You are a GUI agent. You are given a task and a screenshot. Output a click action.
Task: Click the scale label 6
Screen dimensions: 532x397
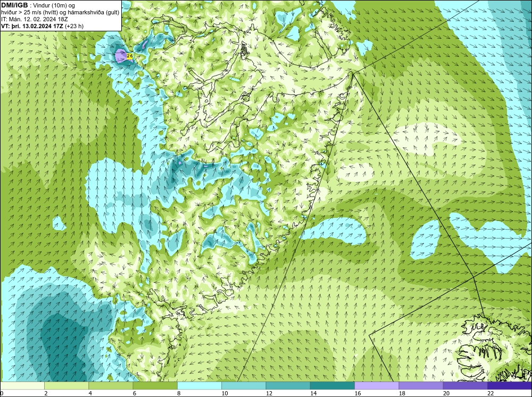point(135,393)
